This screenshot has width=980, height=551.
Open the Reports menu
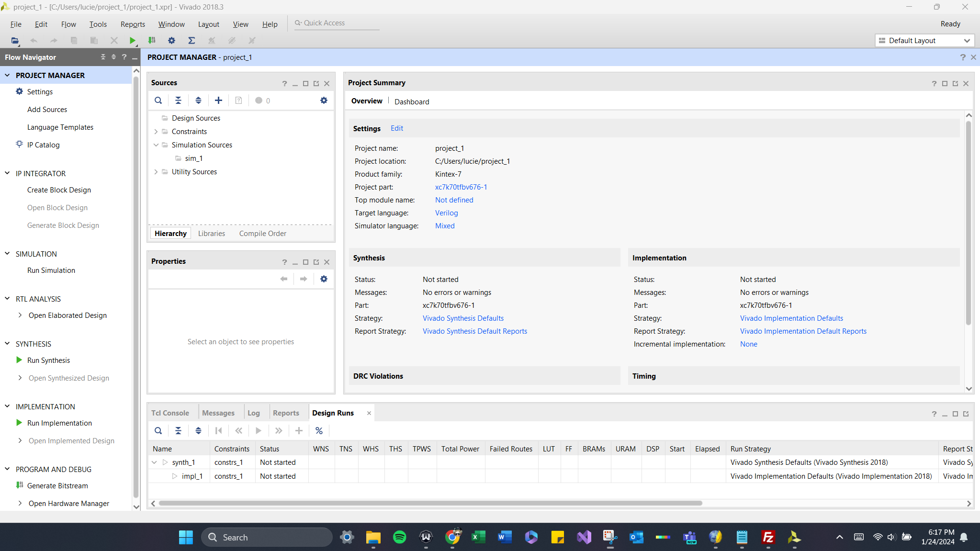pyautogui.click(x=133, y=24)
